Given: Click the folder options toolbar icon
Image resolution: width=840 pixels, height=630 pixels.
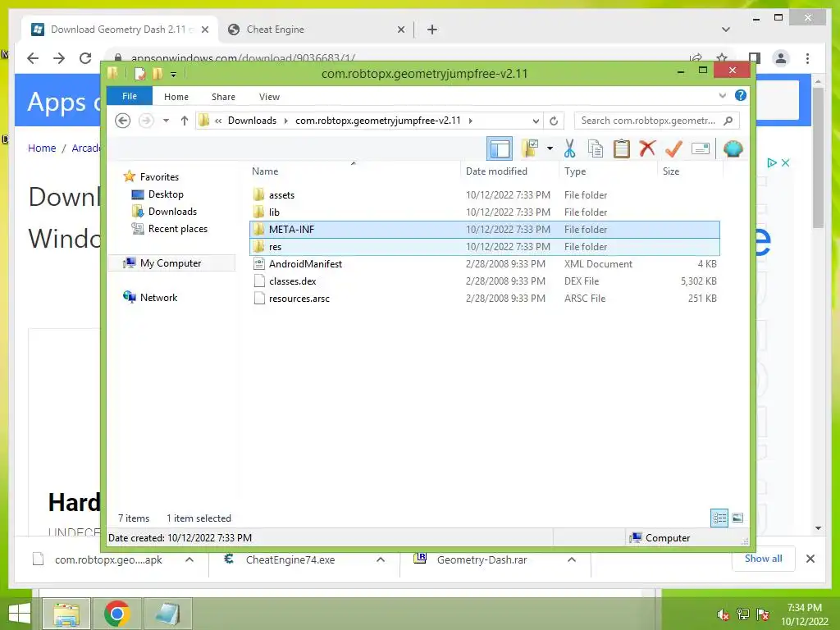Looking at the screenshot, I should tap(530, 148).
